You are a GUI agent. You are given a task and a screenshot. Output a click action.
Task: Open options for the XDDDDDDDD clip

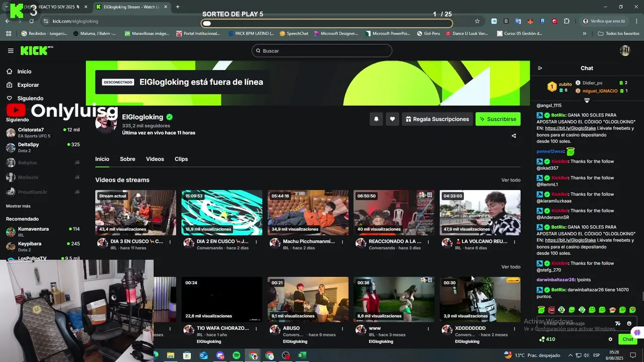coord(514,329)
